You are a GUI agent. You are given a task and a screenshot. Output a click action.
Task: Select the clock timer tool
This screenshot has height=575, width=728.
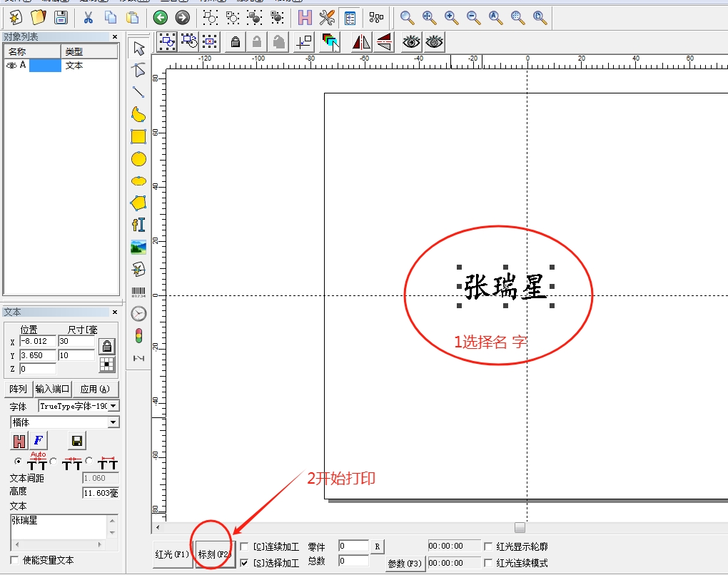139,314
